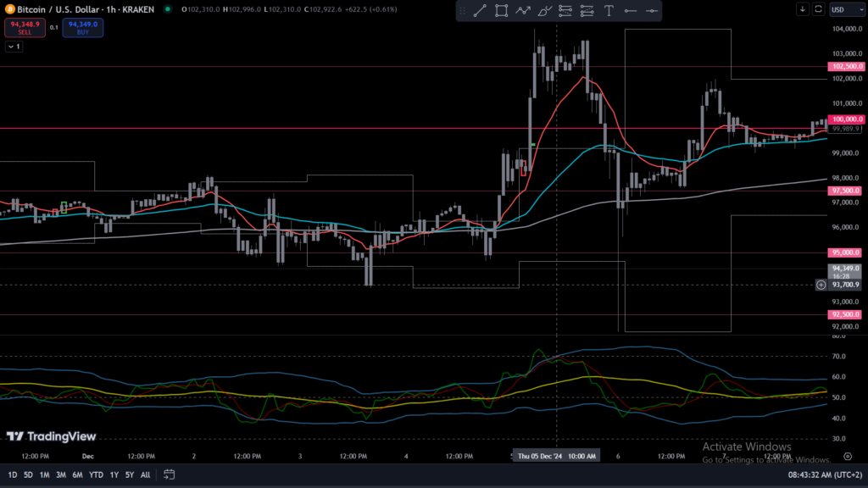868x488 pixels.
Task: Select the rectangle shape tool
Action: point(501,11)
